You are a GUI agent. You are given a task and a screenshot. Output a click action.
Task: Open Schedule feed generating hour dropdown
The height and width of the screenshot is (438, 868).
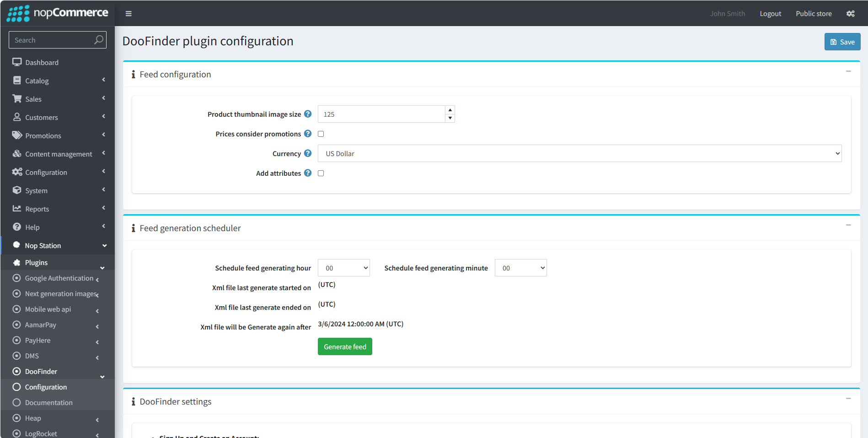(x=343, y=268)
